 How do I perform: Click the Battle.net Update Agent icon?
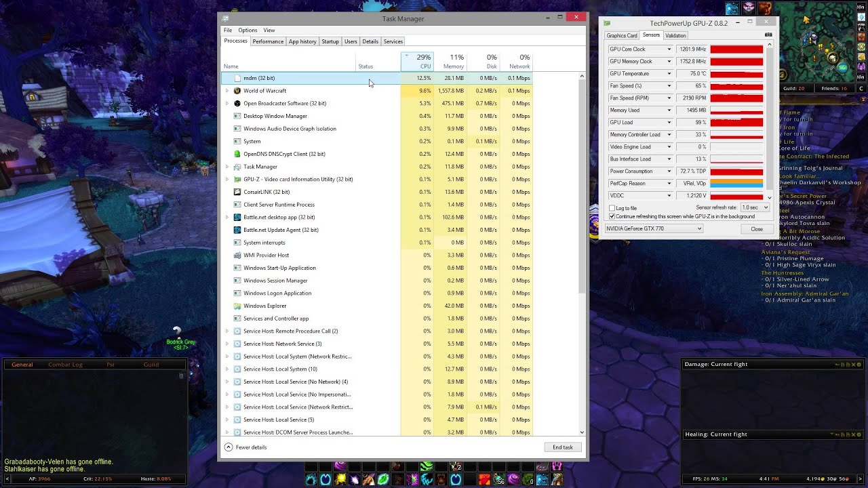[x=237, y=230]
